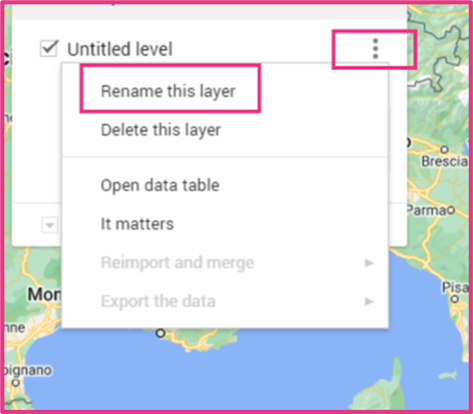The image size is (473, 414).
Task: Click the Untitled level layer title
Action: pos(120,49)
